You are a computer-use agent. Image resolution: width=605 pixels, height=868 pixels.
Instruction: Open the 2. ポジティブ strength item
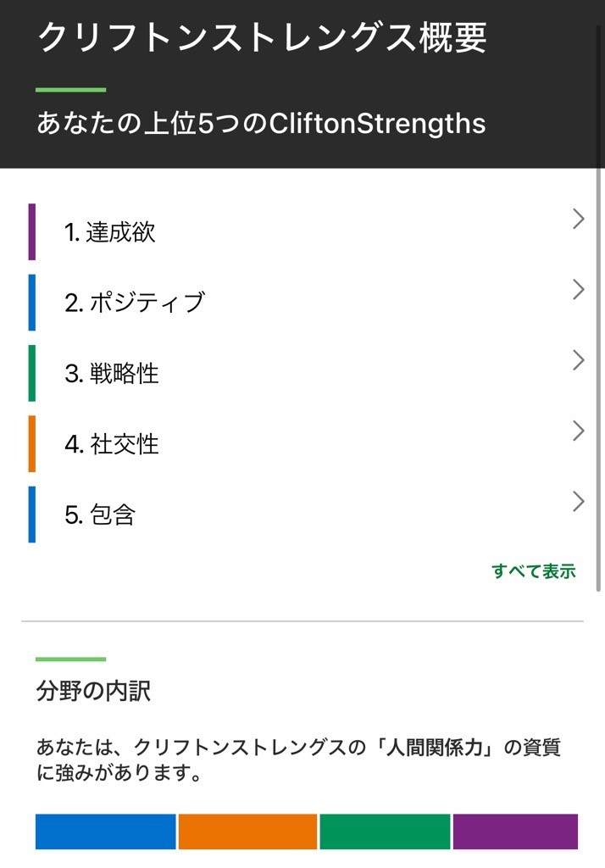tap(135, 303)
